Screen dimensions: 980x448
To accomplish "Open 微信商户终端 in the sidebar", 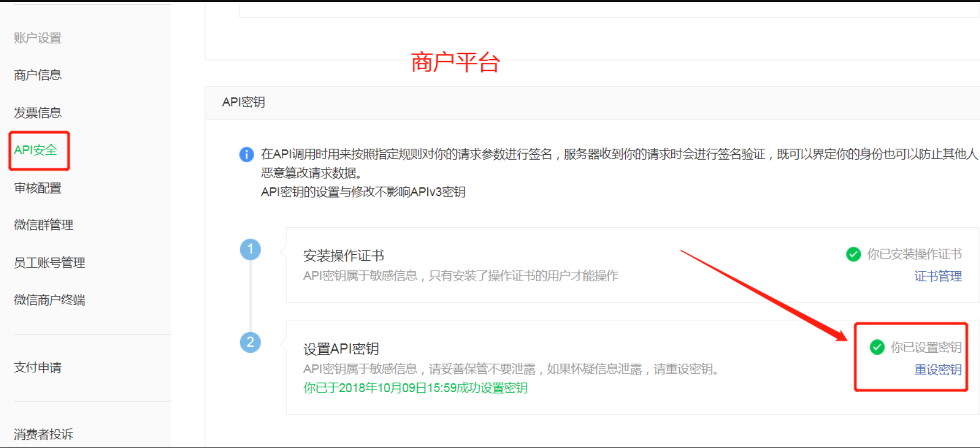I will 50,300.
